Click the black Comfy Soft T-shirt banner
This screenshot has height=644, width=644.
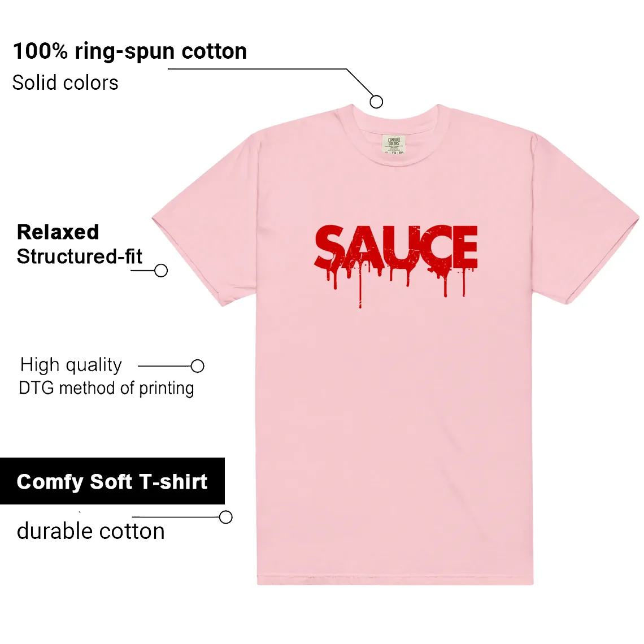point(112,481)
